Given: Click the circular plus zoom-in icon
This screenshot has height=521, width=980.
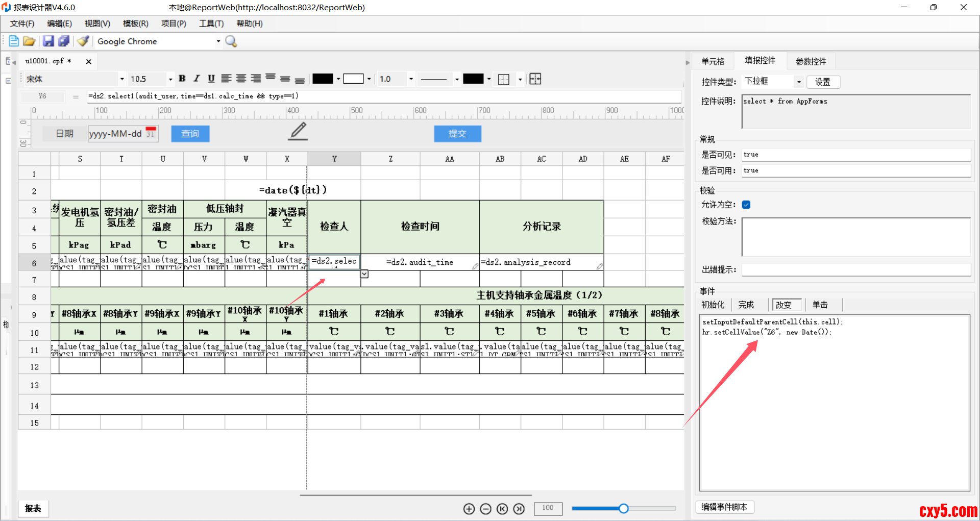Looking at the screenshot, I should click(469, 509).
